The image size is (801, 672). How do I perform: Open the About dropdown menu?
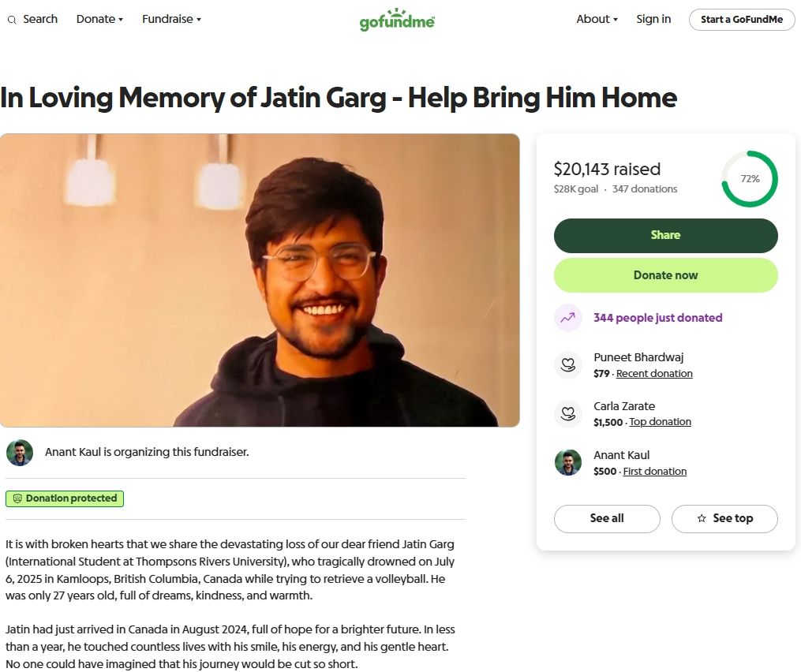pos(597,19)
